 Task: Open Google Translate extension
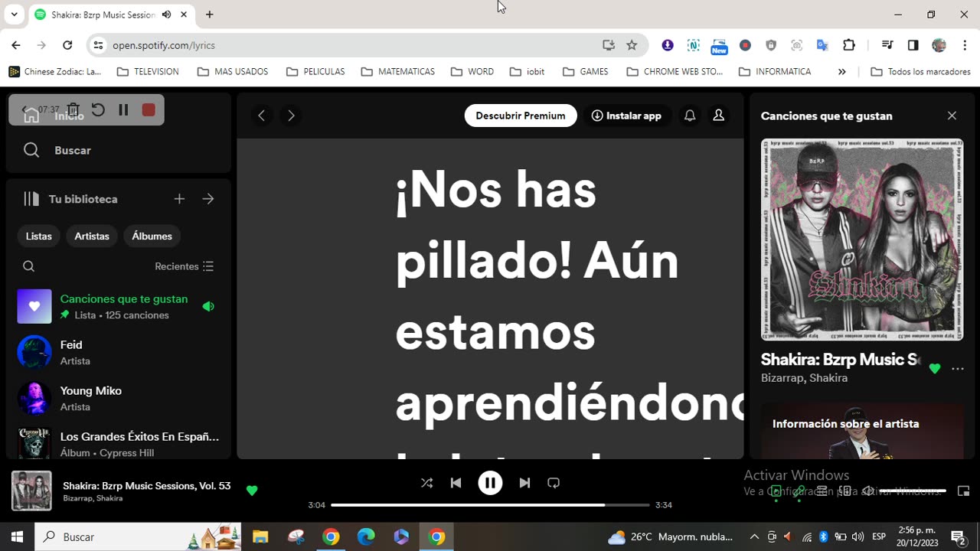823,45
